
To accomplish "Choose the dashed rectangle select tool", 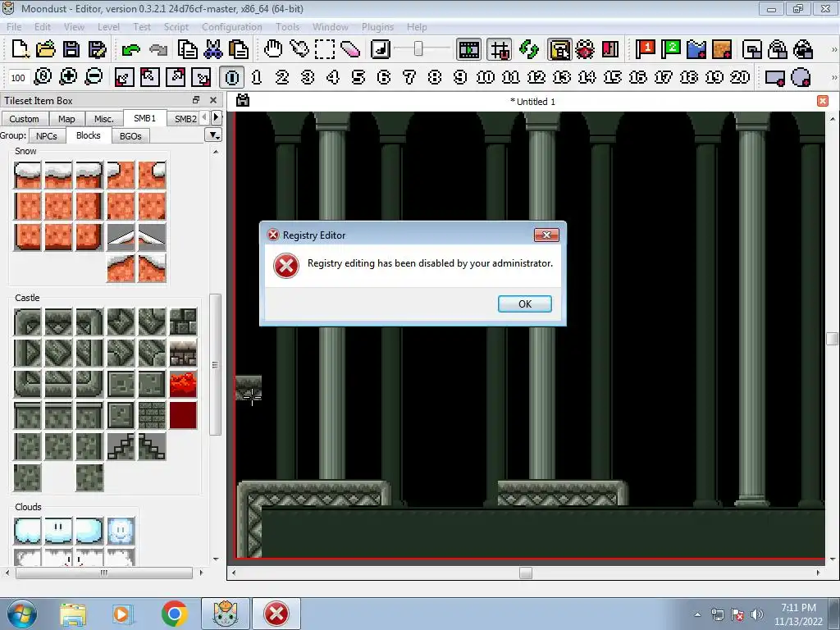I will point(325,49).
